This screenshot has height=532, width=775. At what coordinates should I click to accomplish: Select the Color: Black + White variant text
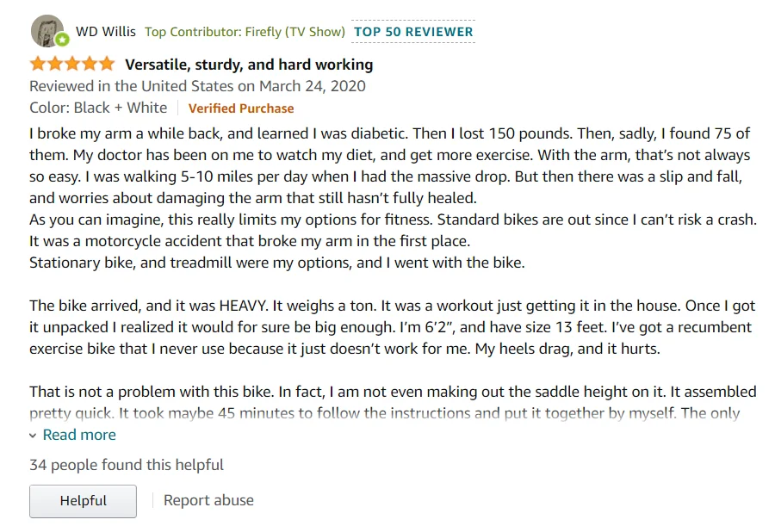point(98,108)
